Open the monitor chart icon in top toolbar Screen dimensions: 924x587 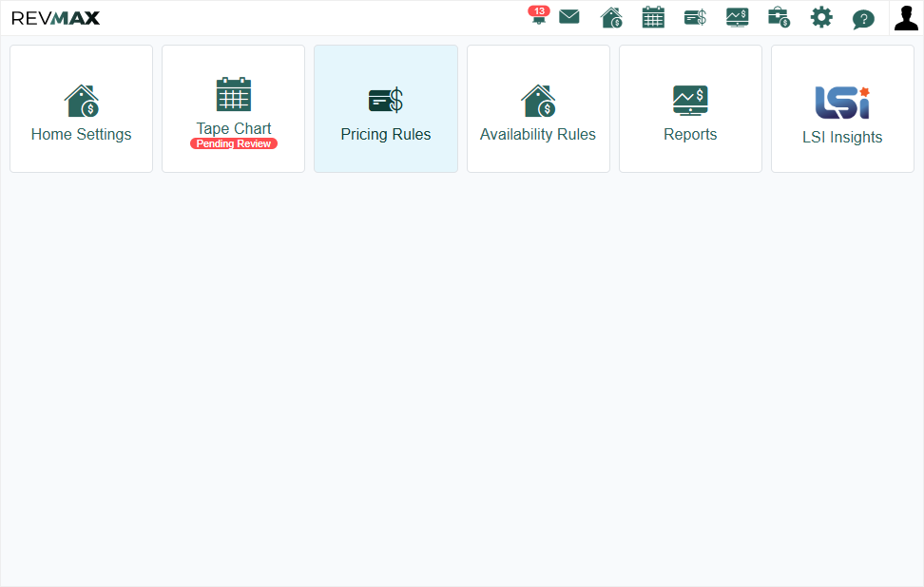[737, 18]
